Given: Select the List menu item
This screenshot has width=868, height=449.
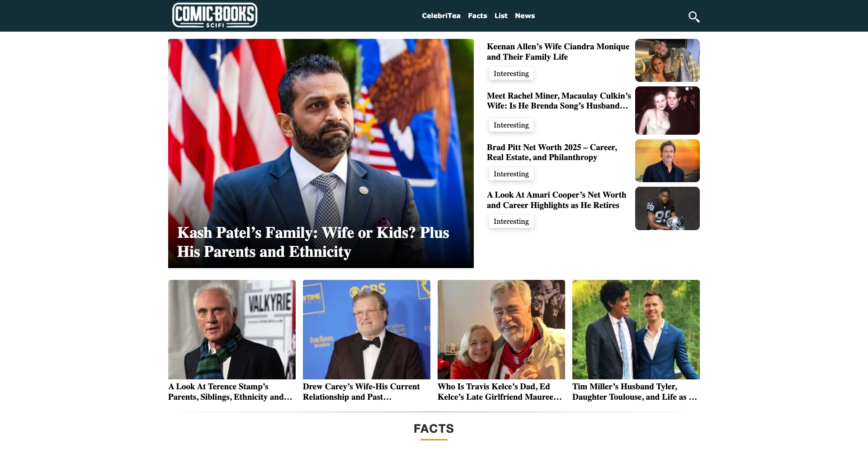Looking at the screenshot, I should [501, 16].
